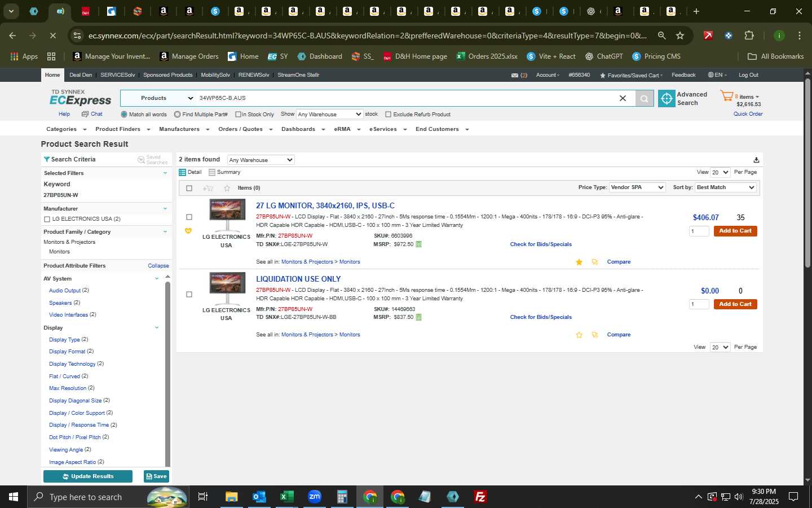Open Show Any Warehouse stock dropdown
Viewport: 812px width, 508px height.
pos(330,114)
